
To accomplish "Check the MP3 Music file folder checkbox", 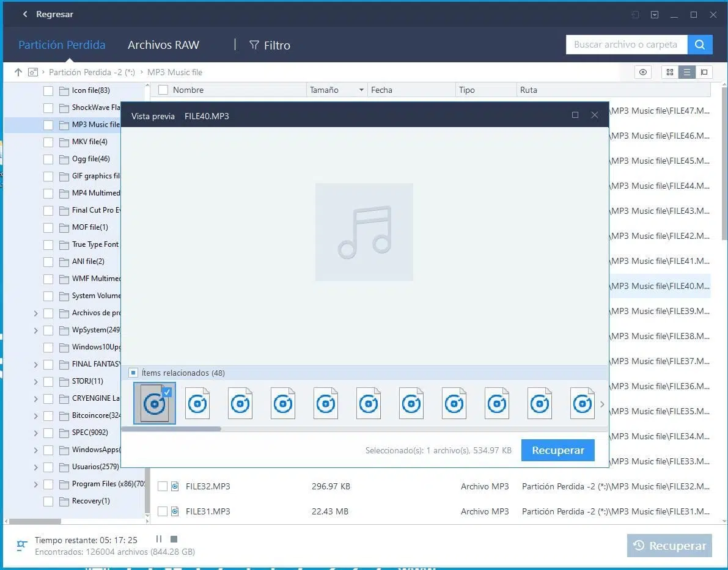I will pos(48,125).
